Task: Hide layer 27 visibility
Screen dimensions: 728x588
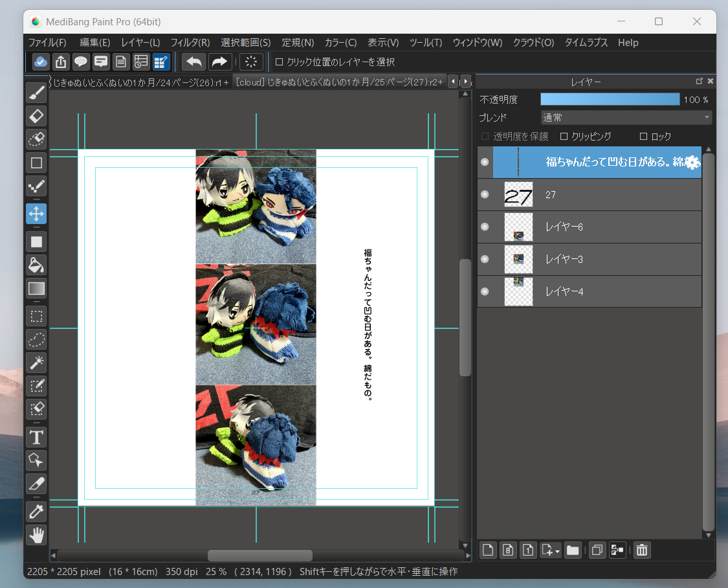Action: [485, 194]
